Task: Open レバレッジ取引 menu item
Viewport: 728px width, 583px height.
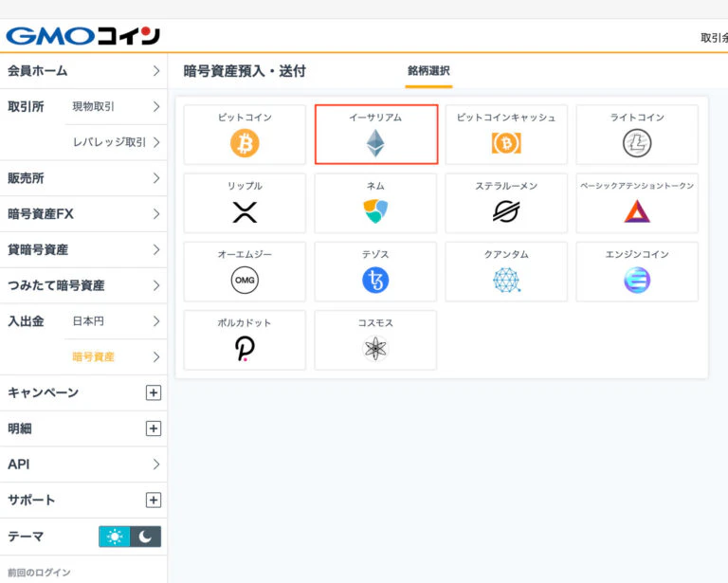Action: tap(116, 142)
